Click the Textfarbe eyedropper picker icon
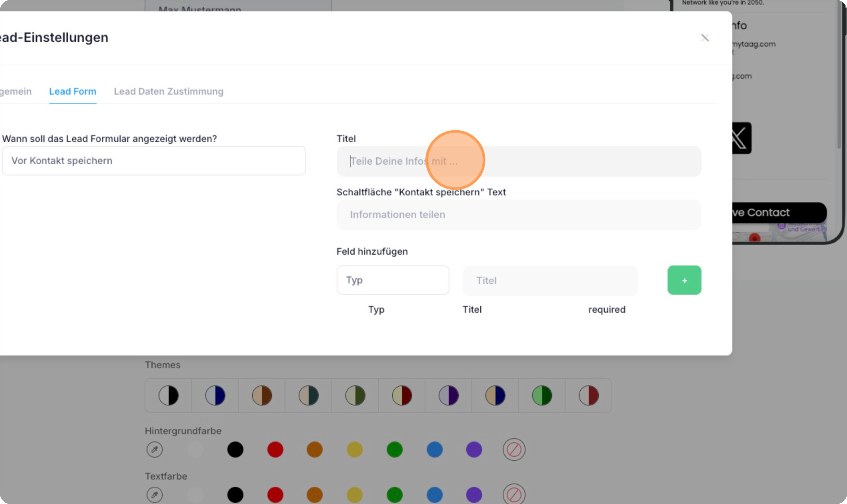Screen dimensions: 847x504 coord(155,494)
